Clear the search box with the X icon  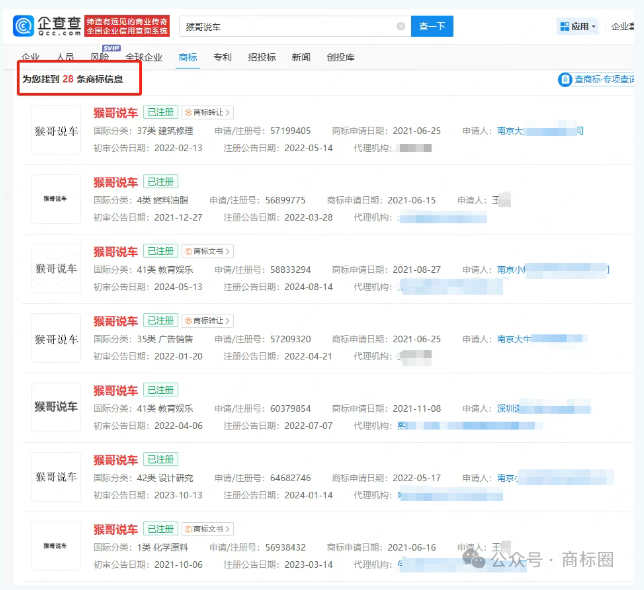tap(401, 26)
